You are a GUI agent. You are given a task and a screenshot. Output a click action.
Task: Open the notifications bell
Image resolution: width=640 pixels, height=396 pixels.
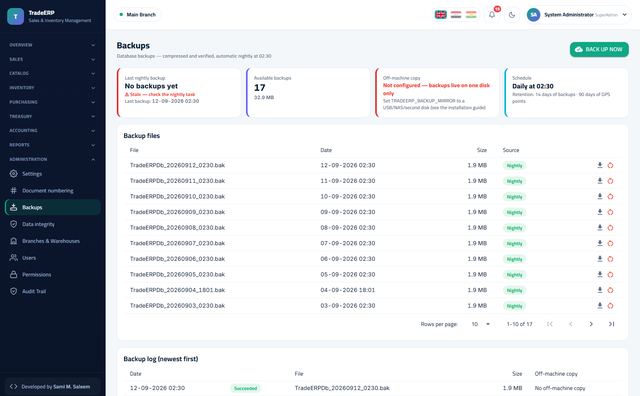(492, 15)
